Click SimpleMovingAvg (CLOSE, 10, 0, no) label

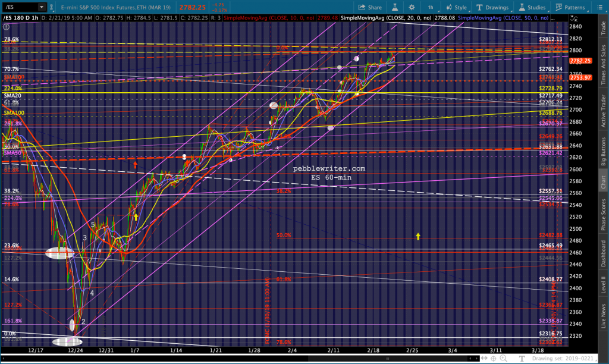[x=269, y=18]
